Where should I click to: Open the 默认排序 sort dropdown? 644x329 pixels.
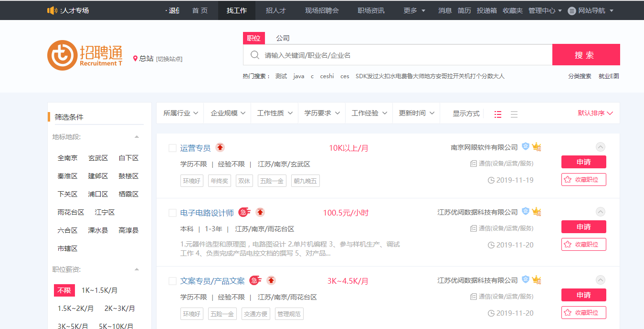595,113
